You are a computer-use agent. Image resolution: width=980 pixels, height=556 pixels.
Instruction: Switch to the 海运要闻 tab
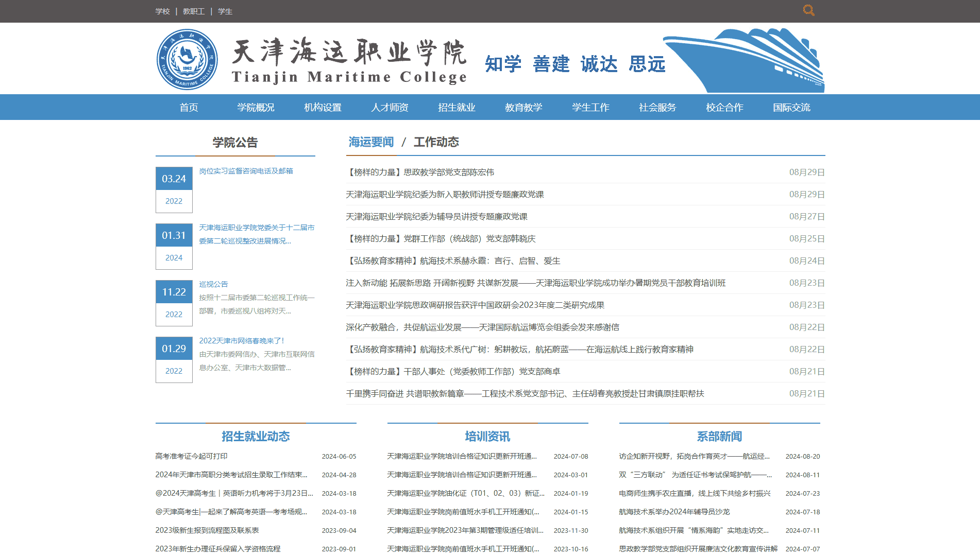pos(371,142)
